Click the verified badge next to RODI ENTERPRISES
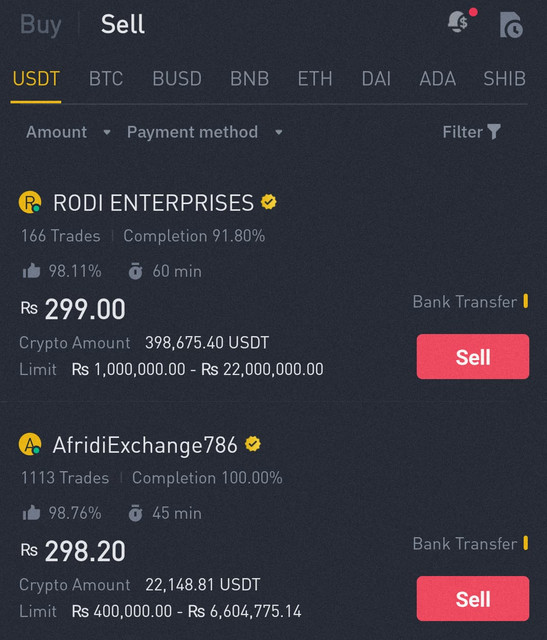Image resolution: width=547 pixels, height=640 pixels. tap(269, 202)
